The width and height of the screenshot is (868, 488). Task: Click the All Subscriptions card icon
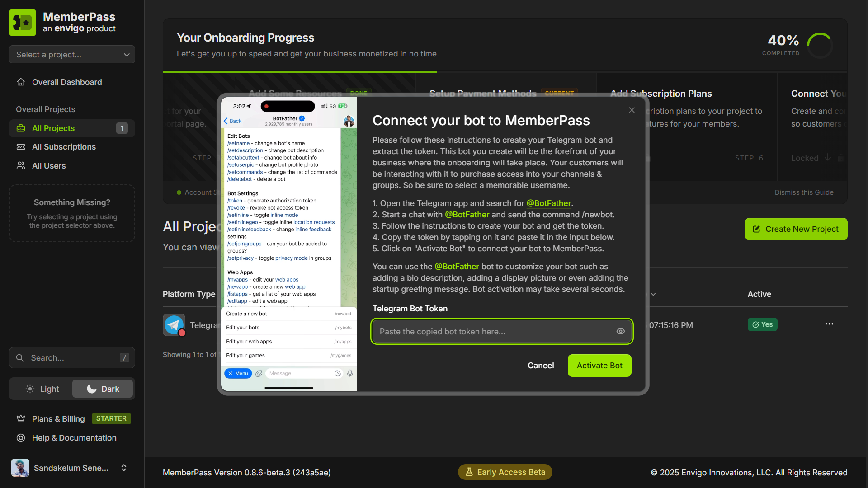coord(21,147)
